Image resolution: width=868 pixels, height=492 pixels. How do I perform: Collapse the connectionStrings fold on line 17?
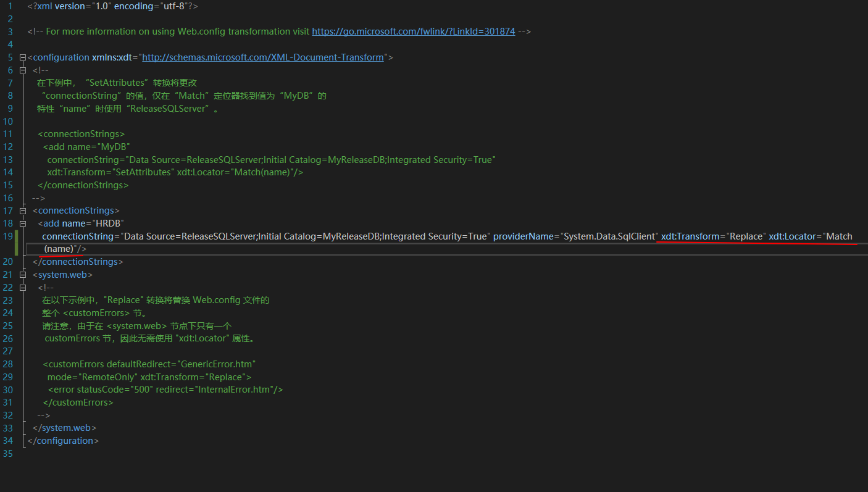23,211
